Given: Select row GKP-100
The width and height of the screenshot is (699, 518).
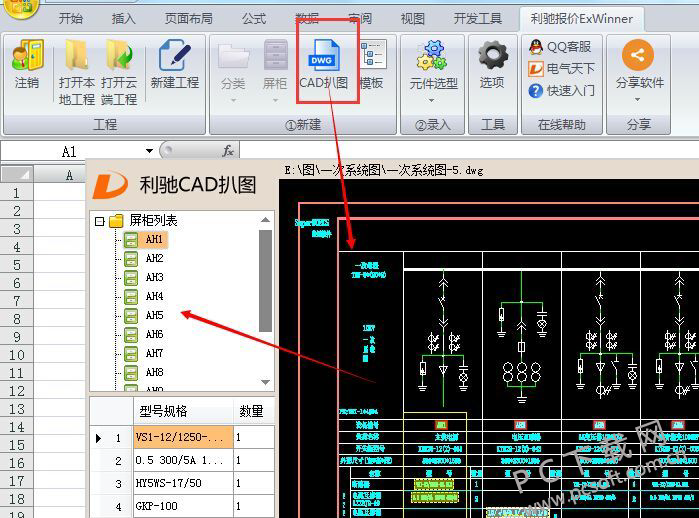Looking at the screenshot, I should coord(183,506).
